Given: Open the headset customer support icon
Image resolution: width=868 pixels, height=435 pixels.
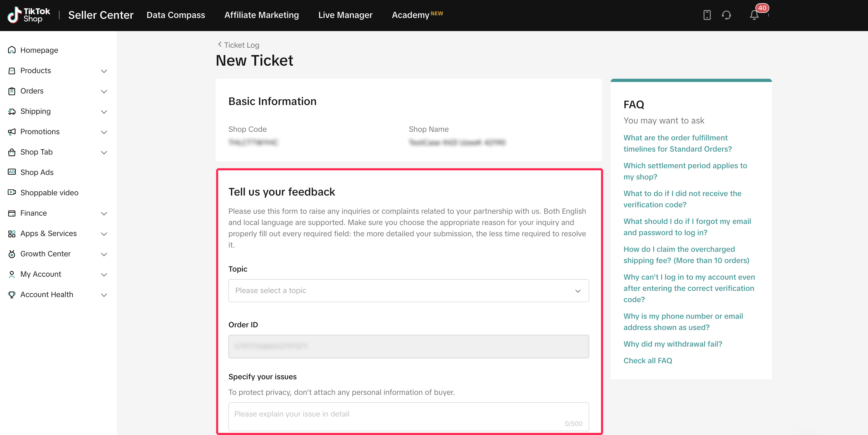Looking at the screenshot, I should pyautogui.click(x=726, y=15).
